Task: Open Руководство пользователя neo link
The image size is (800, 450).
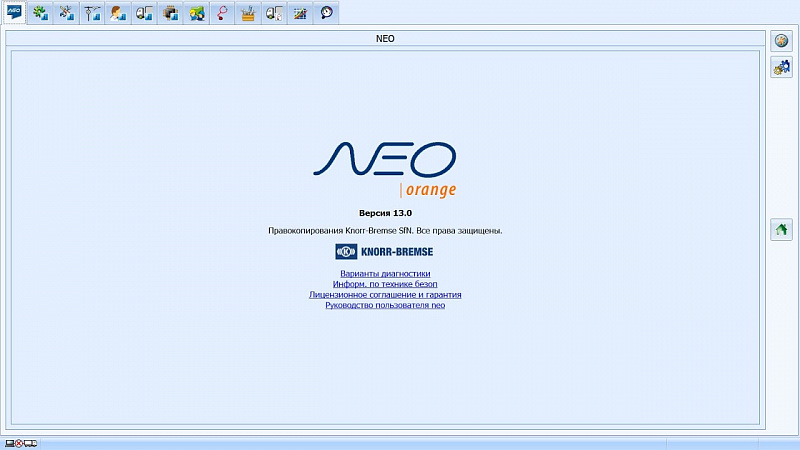Action: (385, 305)
